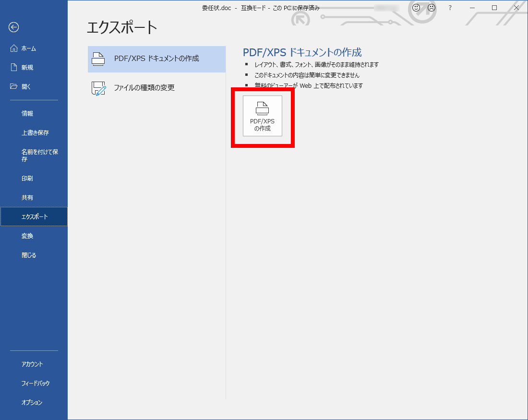Image resolution: width=528 pixels, height=420 pixels.
Task: Click the Open folder icon
Action: [14, 87]
